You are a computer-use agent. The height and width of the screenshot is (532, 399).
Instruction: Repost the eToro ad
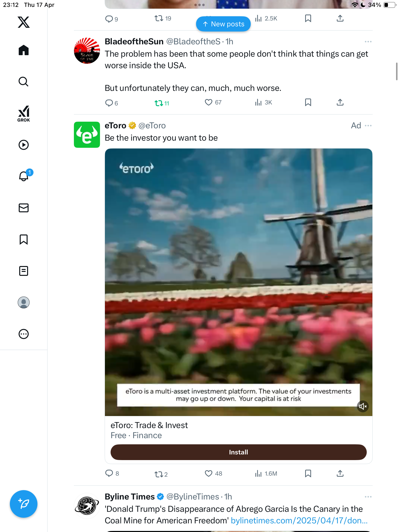pos(161,474)
